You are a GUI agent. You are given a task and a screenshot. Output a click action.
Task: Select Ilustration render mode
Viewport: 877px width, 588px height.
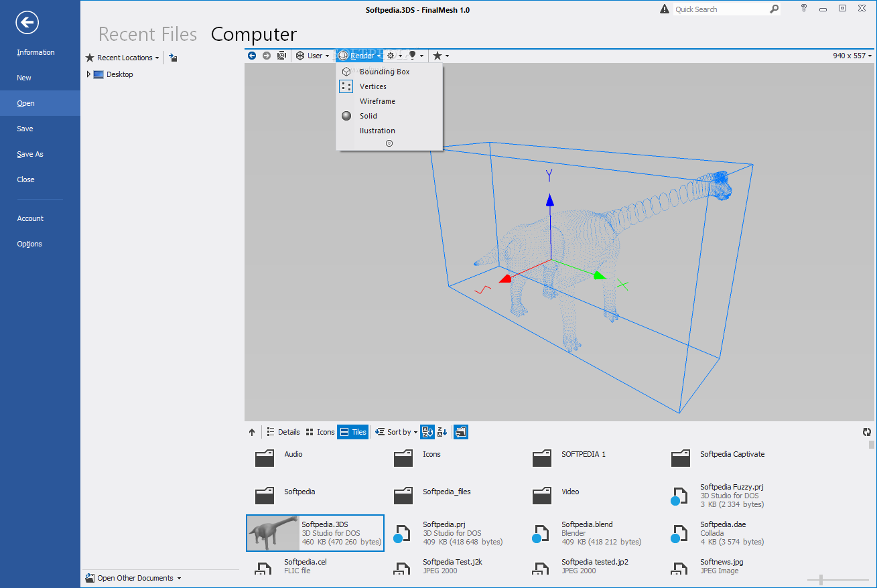click(389, 131)
